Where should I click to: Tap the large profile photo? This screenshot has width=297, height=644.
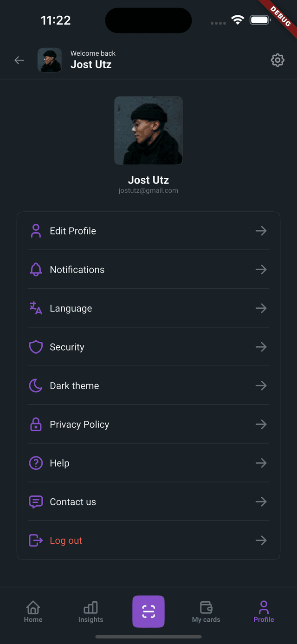(148, 130)
